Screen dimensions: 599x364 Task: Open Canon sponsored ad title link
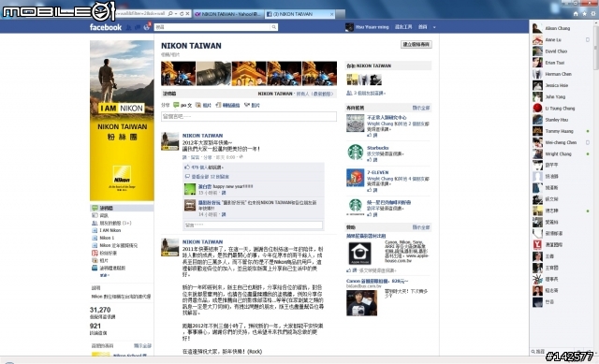pyautogui.click(x=377, y=281)
